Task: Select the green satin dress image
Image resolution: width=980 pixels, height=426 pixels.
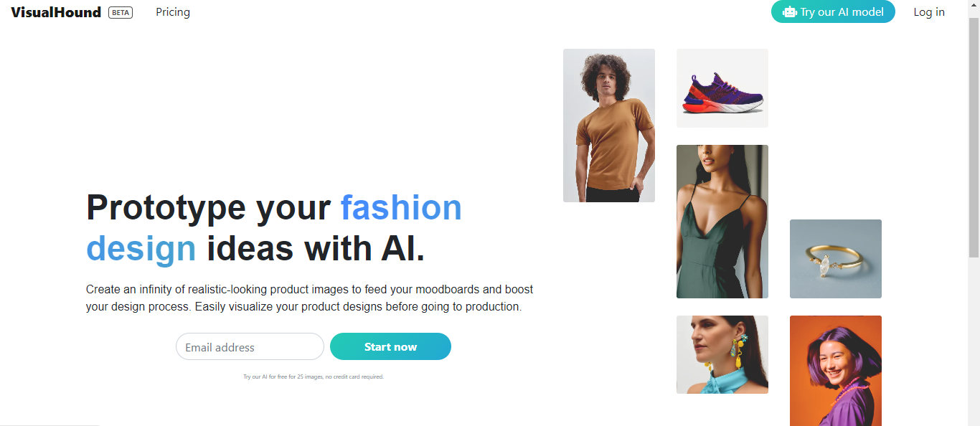Action: click(722, 222)
